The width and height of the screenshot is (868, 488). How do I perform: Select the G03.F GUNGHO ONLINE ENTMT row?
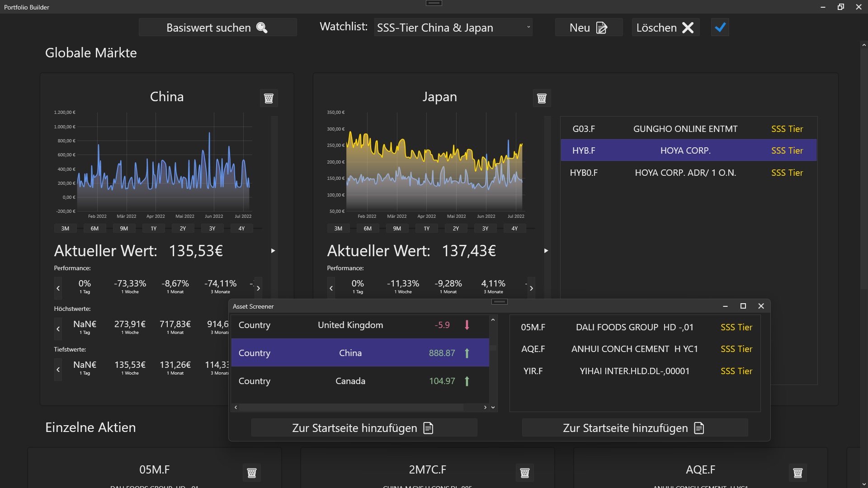[x=688, y=129]
